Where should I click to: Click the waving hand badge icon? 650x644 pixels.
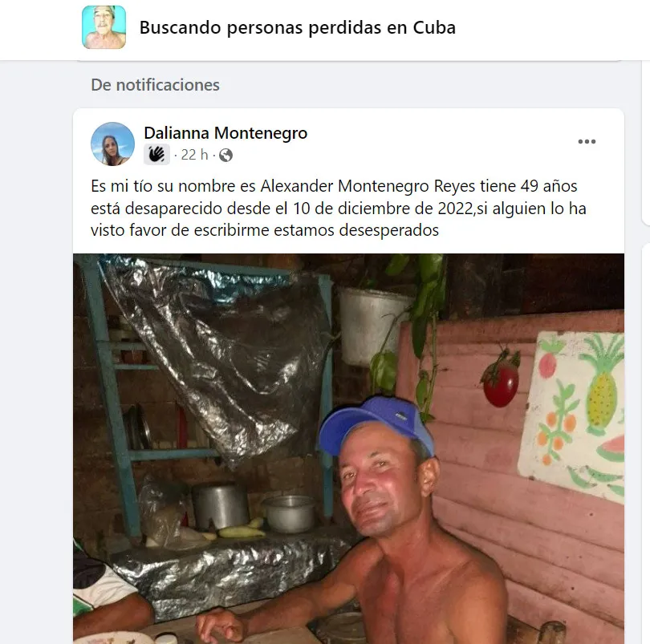(156, 155)
